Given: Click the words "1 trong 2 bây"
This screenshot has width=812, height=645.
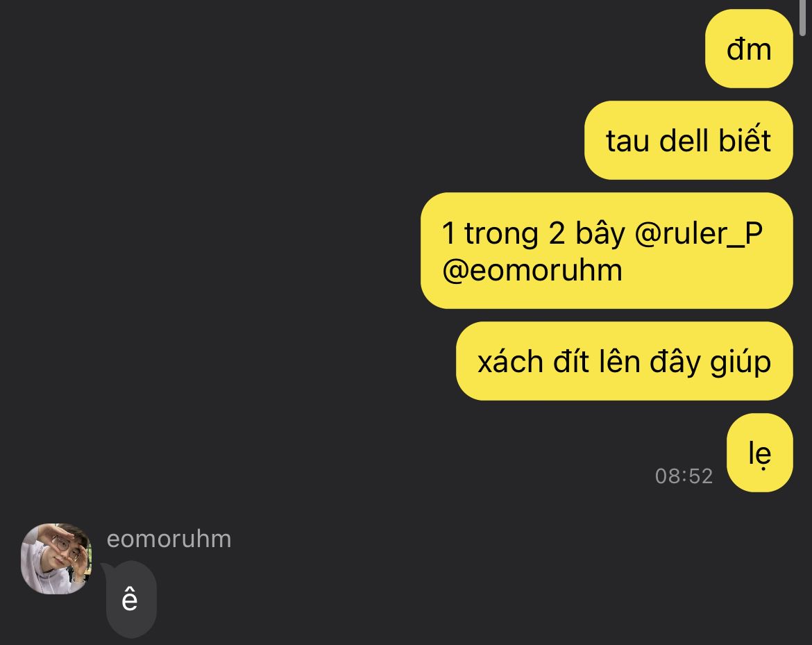Looking at the screenshot, I should [534, 234].
